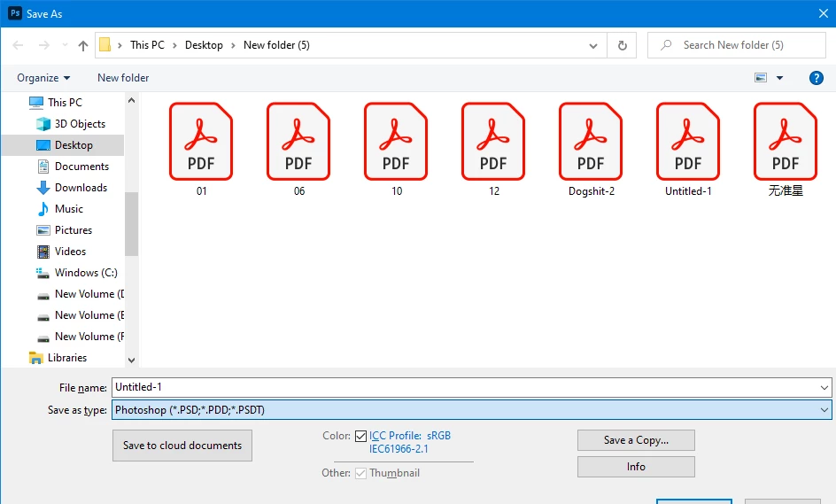Screen dimensions: 836x504
Task: Open the Organize dropdown menu
Action: [x=43, y=78]
